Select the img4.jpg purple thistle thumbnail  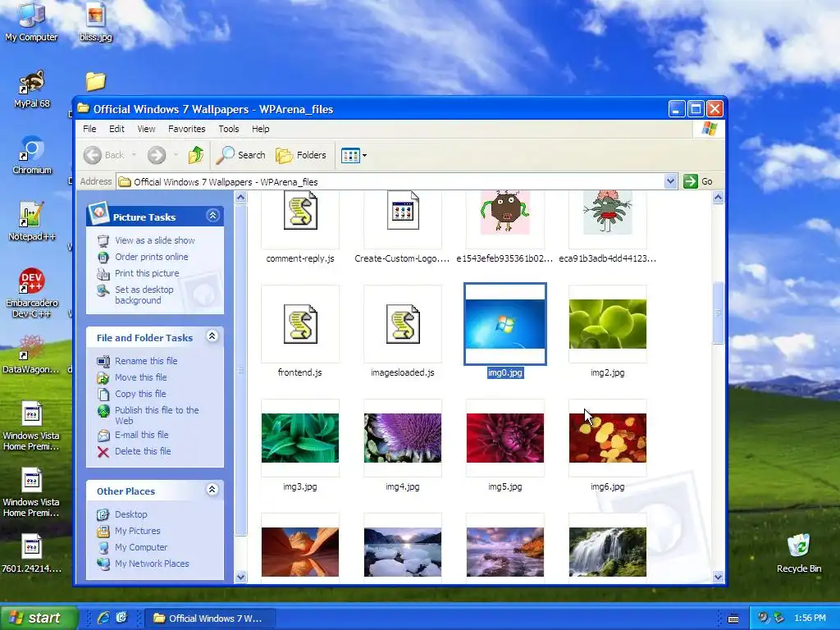tap(402, 438)
